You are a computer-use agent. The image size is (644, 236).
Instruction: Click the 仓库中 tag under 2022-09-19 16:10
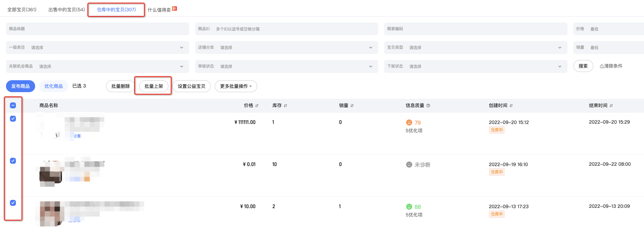click(497, 172)
